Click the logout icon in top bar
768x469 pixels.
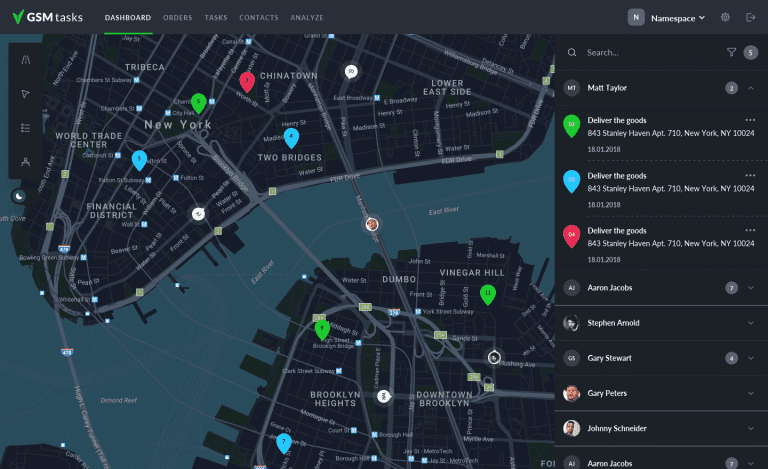pyautogui.click(x=750, y=17)
